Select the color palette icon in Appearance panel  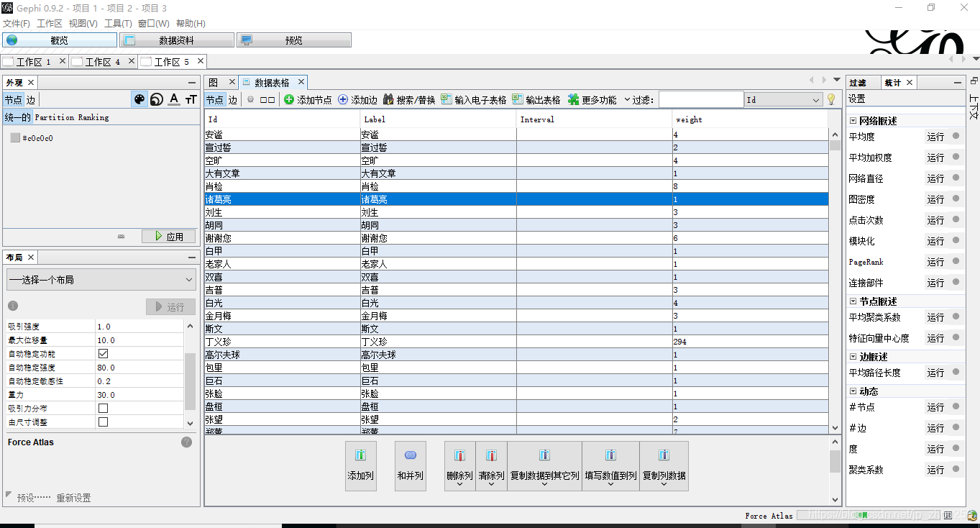tap(139, 99)
